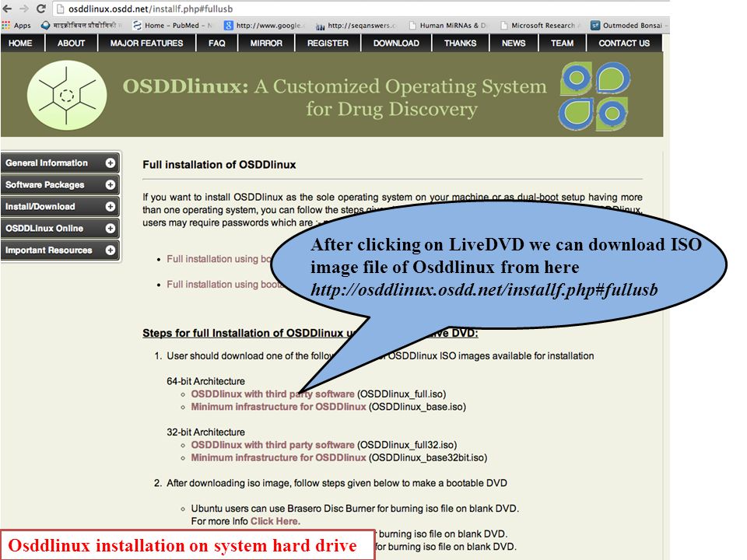Expand Install/Download with its plus icon
This screenshot has height=560, width=747.
click(x=110, y=207)
